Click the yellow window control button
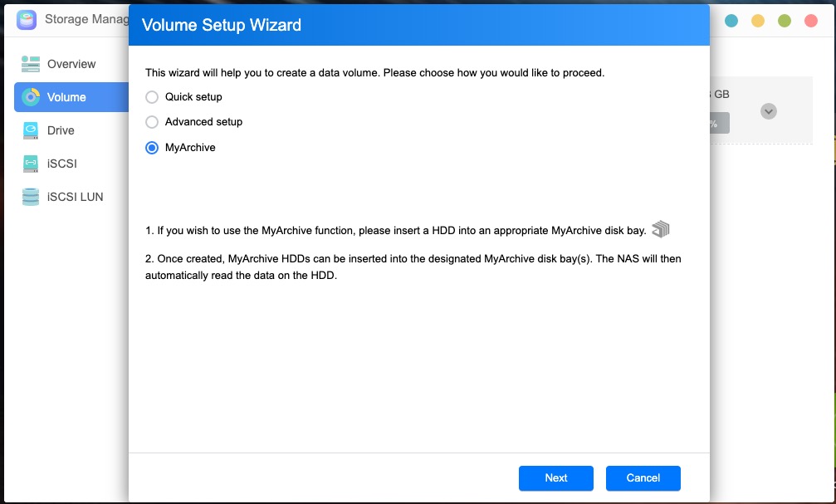The image size is (836, 504). (x=758, y=21)
